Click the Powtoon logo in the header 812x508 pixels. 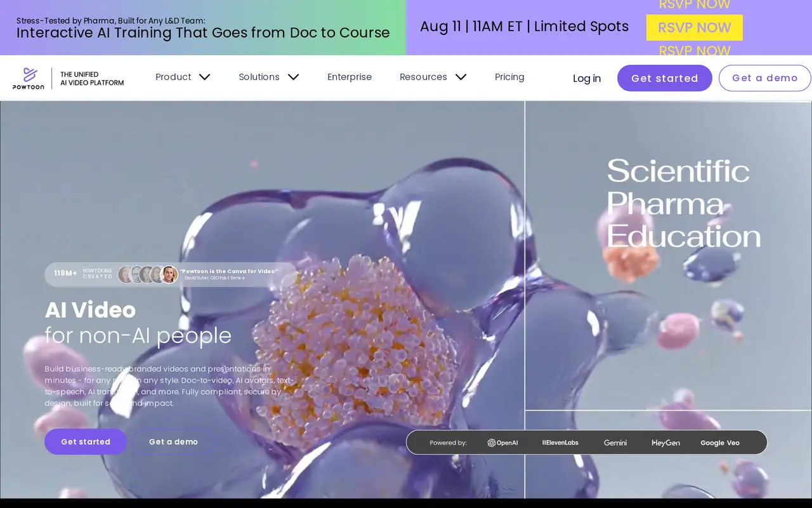pyautogui.click(x=29, y=78)
